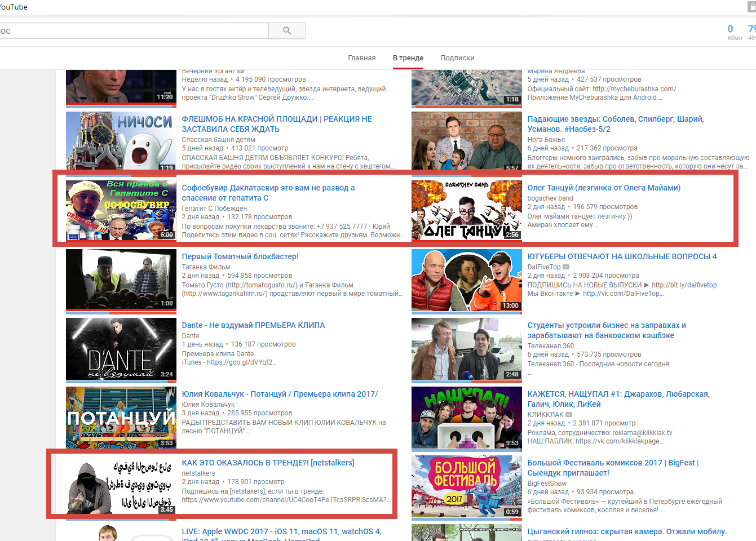The height and width of the screenshot is (541, 756).
Task: Follow the mycheburashka.com link
Action: [x=634, y=89]
